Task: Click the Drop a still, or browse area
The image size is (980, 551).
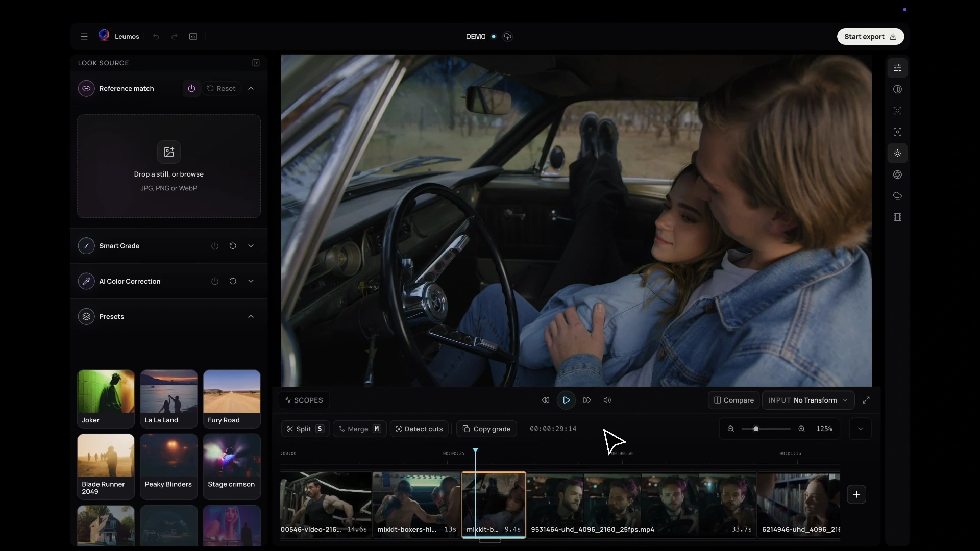Action: pyautogui.click(x=169, y=166)
